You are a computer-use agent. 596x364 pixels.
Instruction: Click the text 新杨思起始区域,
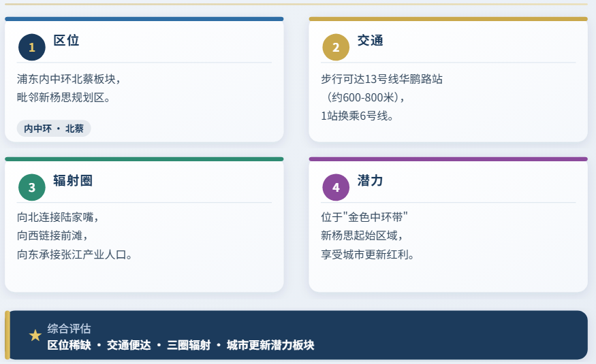pyautogui.click(x=362, y=235)
